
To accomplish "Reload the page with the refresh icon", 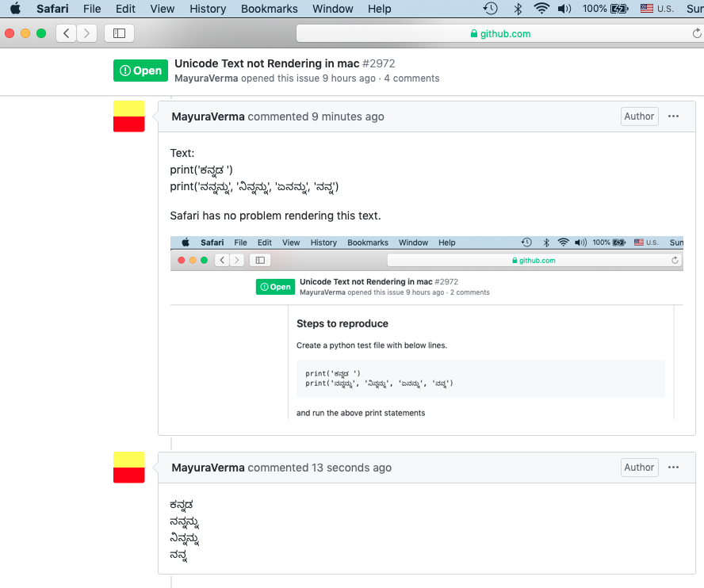I will point(696,33).
